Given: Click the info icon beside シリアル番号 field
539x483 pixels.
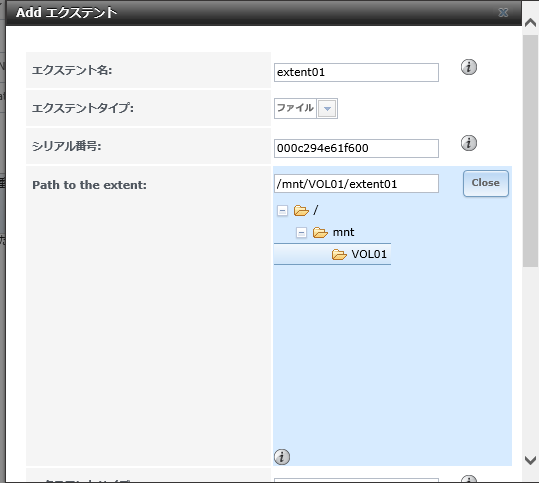Looking at the screenshot, I should coord(469,143).
